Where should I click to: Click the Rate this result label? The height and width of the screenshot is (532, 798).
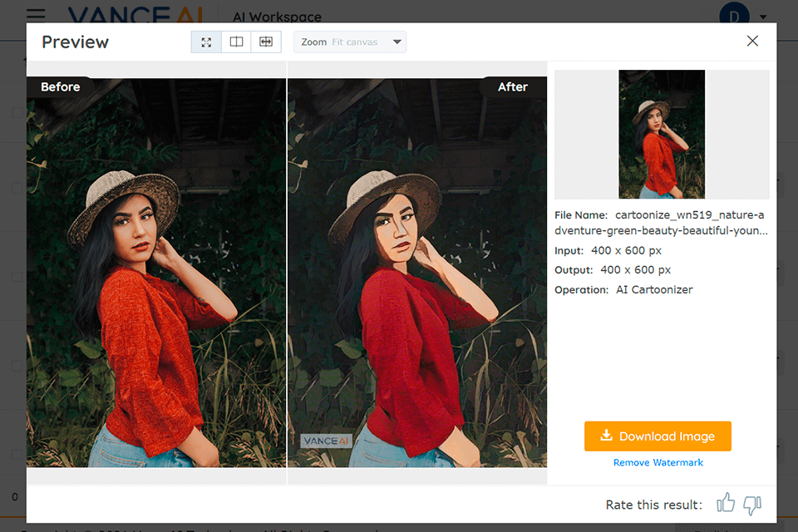pyautogui.click(x=653, y=505)
